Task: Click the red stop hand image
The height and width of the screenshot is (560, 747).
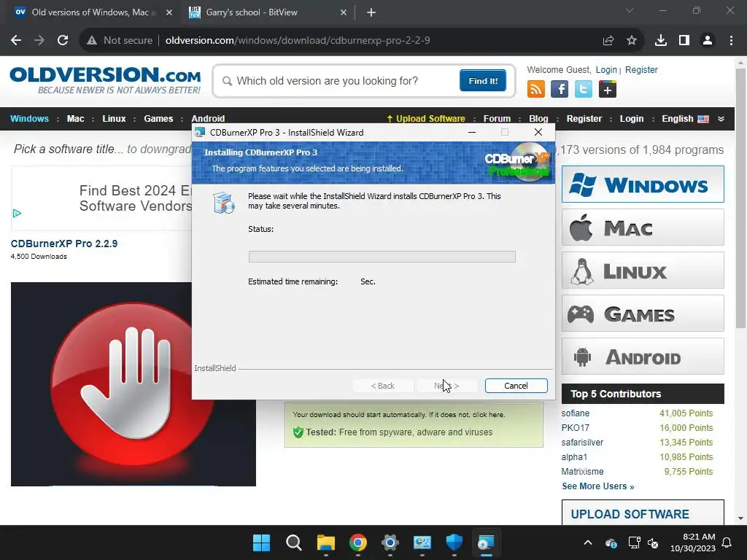Action: click(133, 384)
